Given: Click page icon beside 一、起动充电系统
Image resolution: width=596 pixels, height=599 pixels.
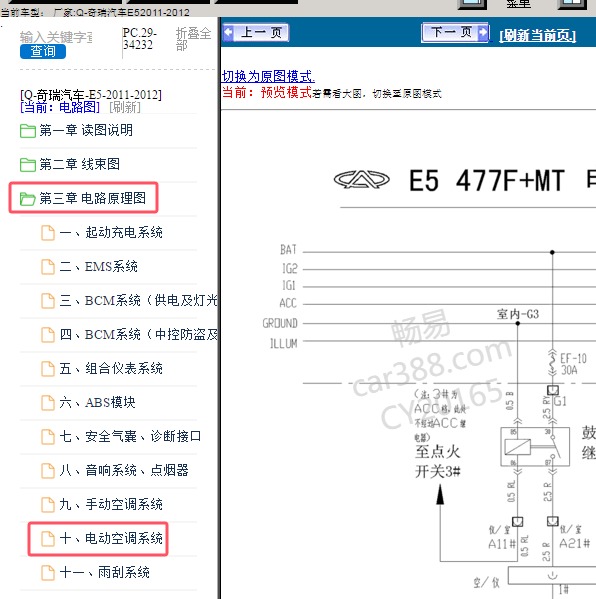Looking at the screenshot, I should pyautogui.click(x=48, y=233).
